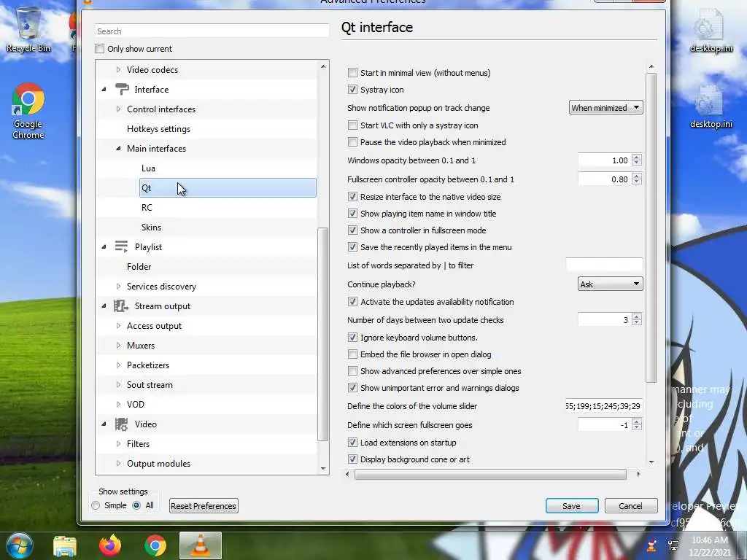Click the volume slider colors field
The image size is (747, 560).
tap(604, 406)
